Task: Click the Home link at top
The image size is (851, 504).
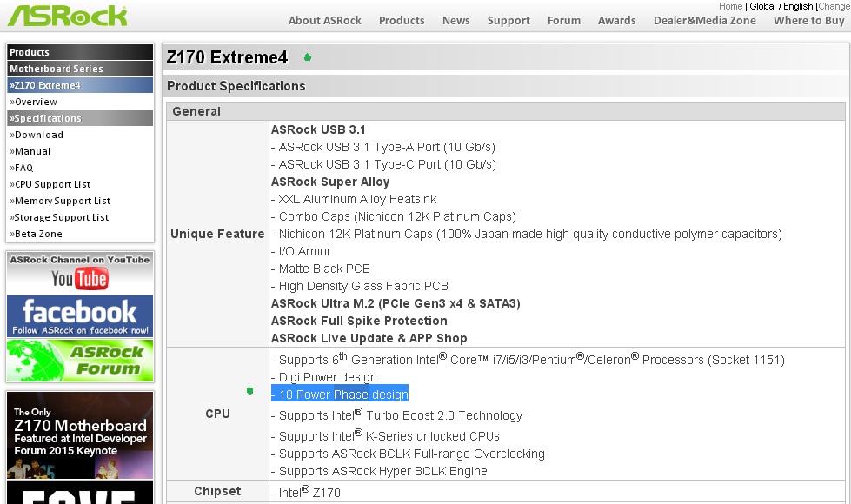Action: (x=730, y=6)
